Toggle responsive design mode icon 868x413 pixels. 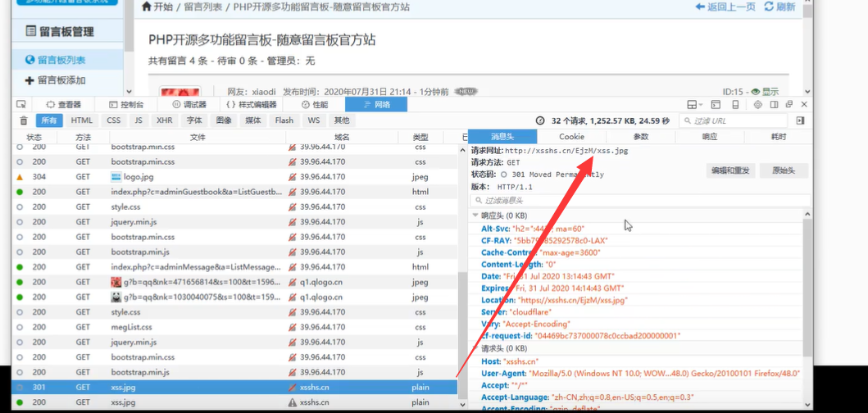(736, 105)
